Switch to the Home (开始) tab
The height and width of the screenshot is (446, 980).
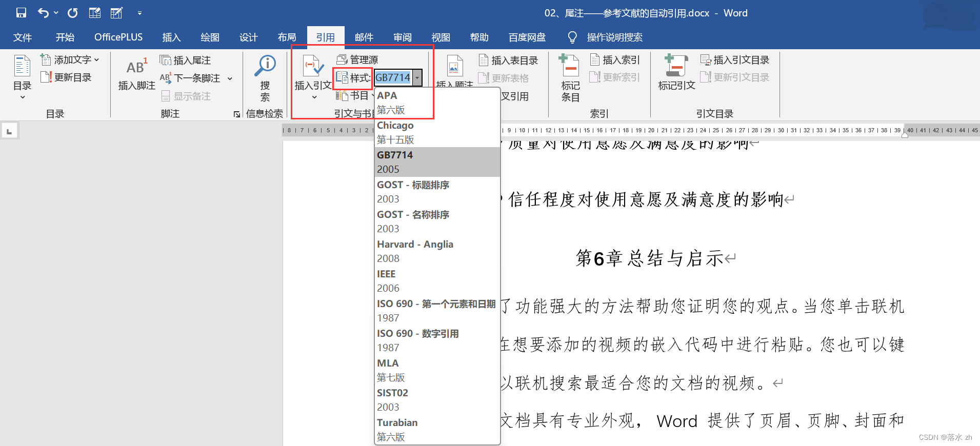[65, 37]
